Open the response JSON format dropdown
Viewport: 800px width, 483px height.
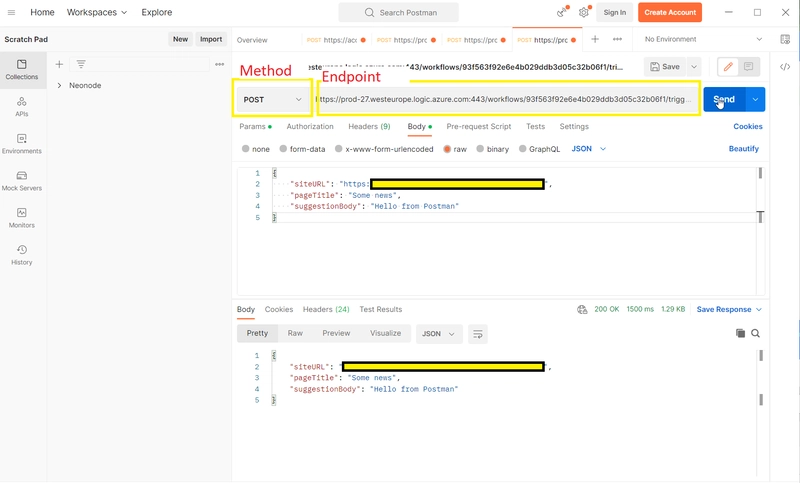(439, 334)
